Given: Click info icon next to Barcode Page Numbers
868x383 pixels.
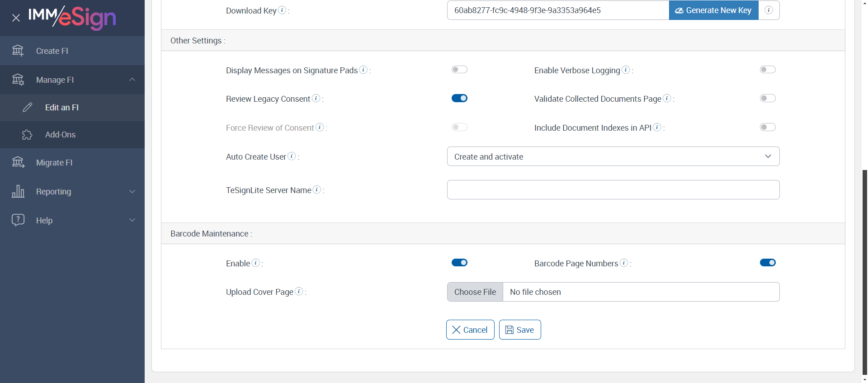Looking at the screenshot, I should click(624, 263).
